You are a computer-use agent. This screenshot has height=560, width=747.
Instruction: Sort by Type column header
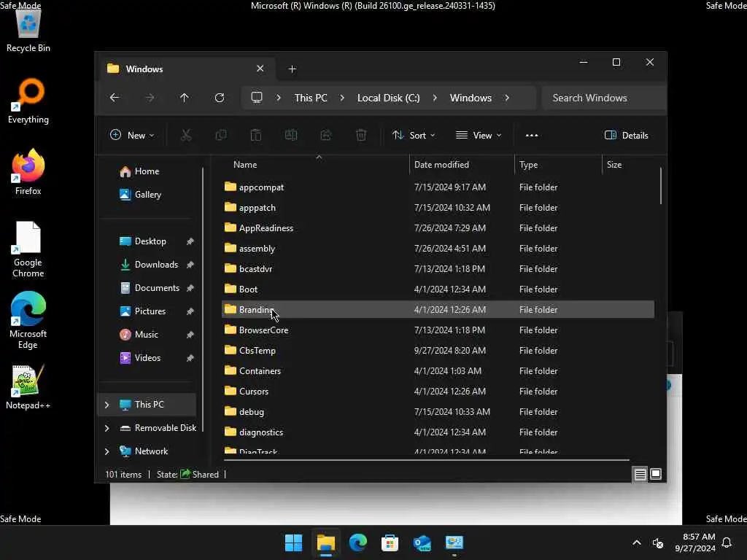[x=558, y=165]
